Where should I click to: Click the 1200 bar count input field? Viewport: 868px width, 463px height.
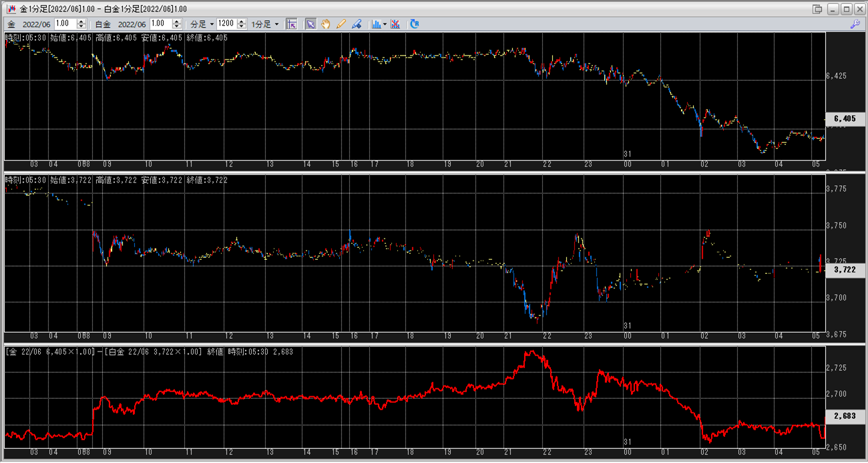tap(226, 24)
